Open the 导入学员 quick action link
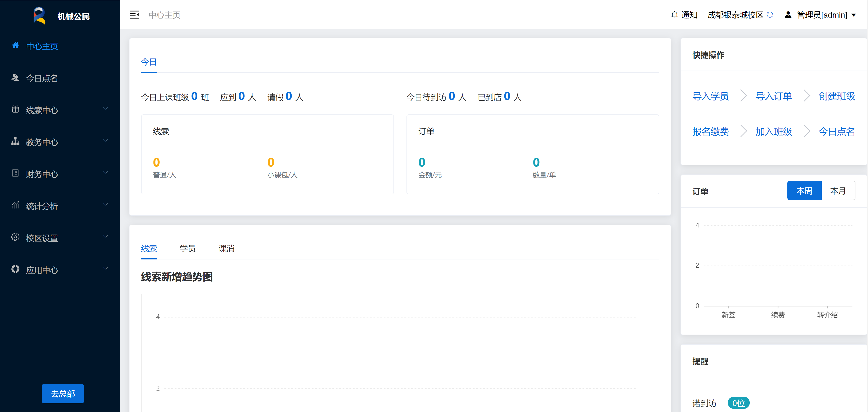868x412 pixels. (x=710, y=96)
